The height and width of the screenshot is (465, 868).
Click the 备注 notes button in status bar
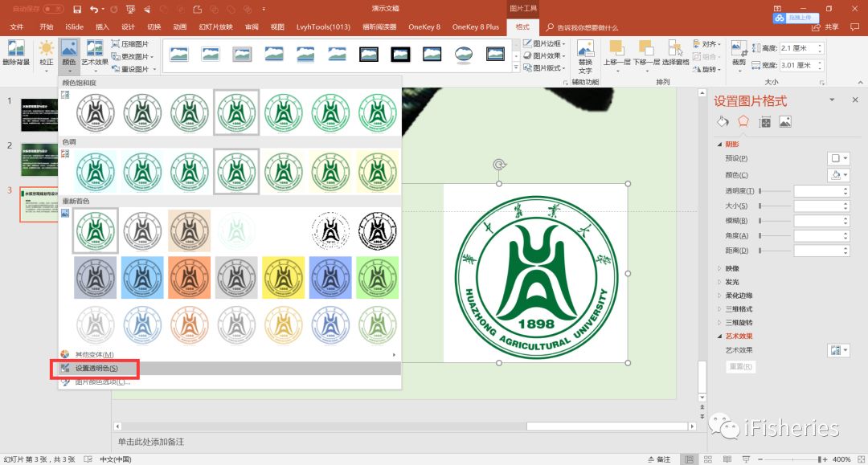click(x=659, y=459)
